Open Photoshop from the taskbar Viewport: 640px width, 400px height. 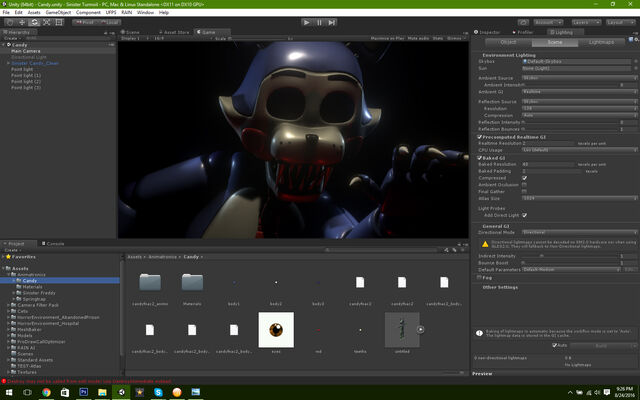pos(84,392)
